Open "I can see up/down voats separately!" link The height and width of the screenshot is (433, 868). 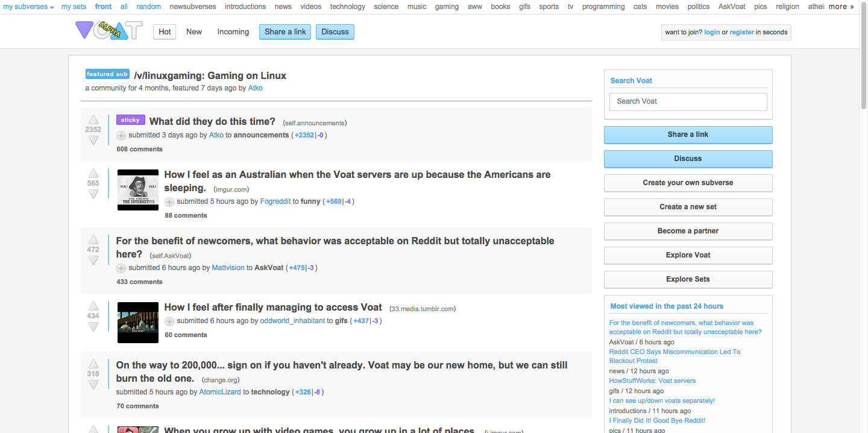click(x=662, y=400)
